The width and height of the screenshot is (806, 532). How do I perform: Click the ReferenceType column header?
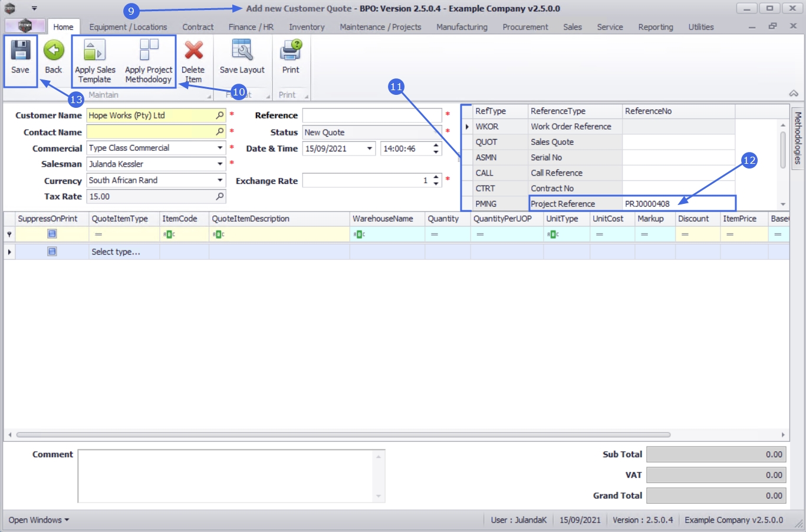pos(575,111)
